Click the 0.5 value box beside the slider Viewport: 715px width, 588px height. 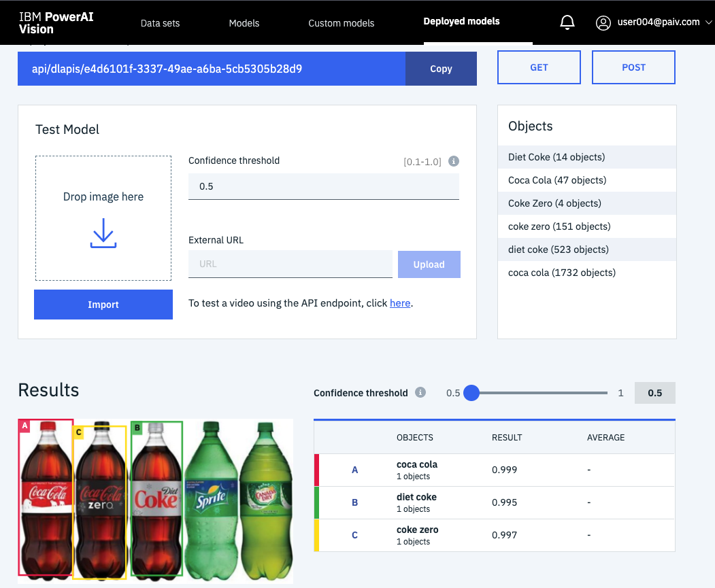click(x=655, y=393)
